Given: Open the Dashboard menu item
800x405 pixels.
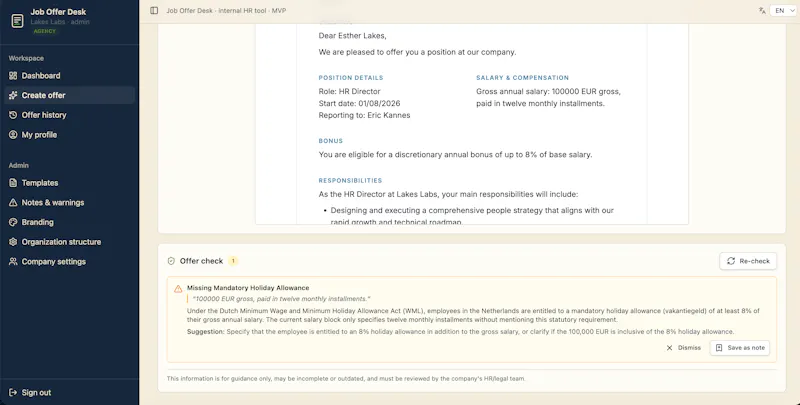Looking at the screenshot, I should (x=69, y=75).
